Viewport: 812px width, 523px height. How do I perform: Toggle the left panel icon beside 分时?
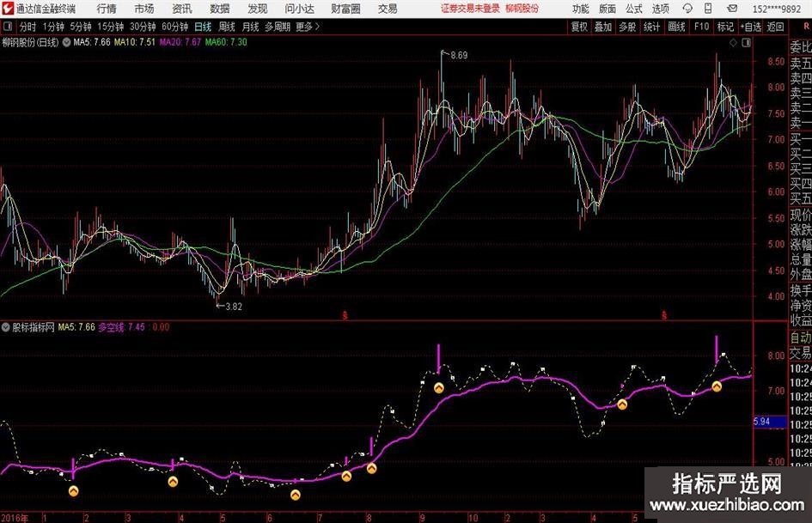click(x=8, y=27)
